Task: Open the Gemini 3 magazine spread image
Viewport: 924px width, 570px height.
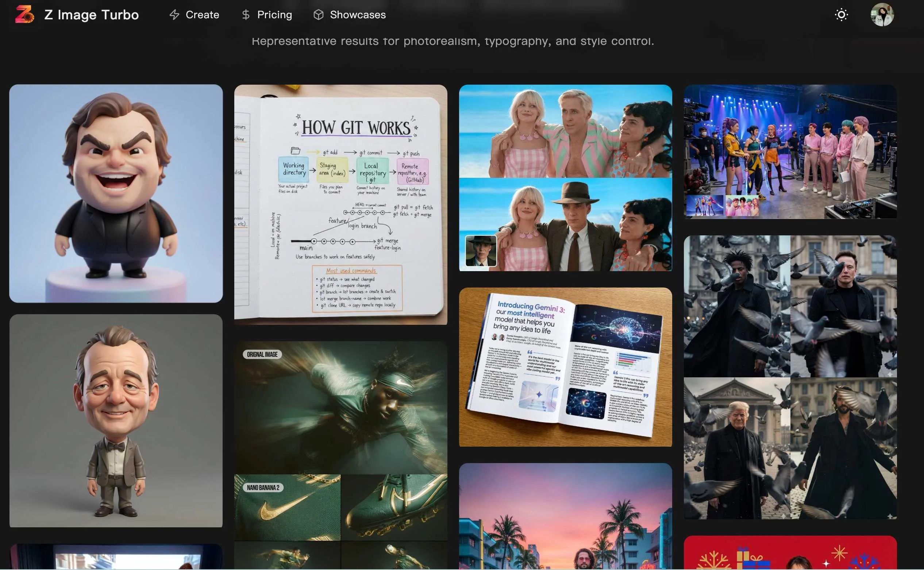Action: (565, 367)
